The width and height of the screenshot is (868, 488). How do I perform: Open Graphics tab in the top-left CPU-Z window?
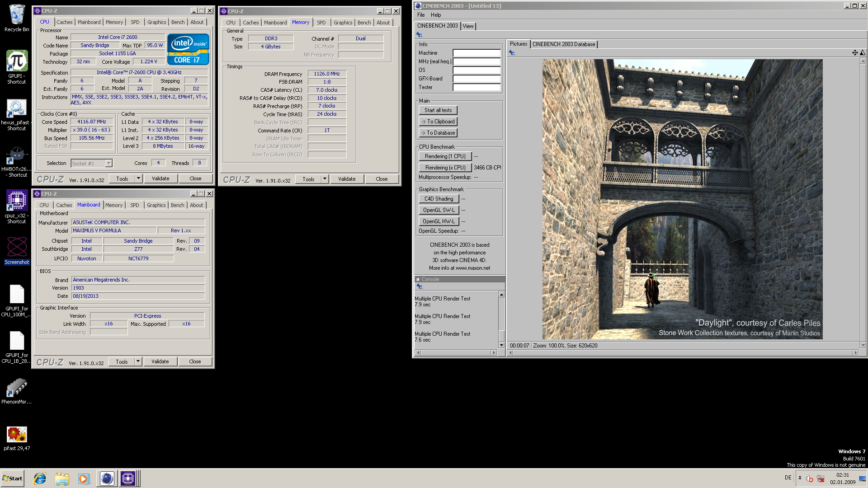[156, 22]
